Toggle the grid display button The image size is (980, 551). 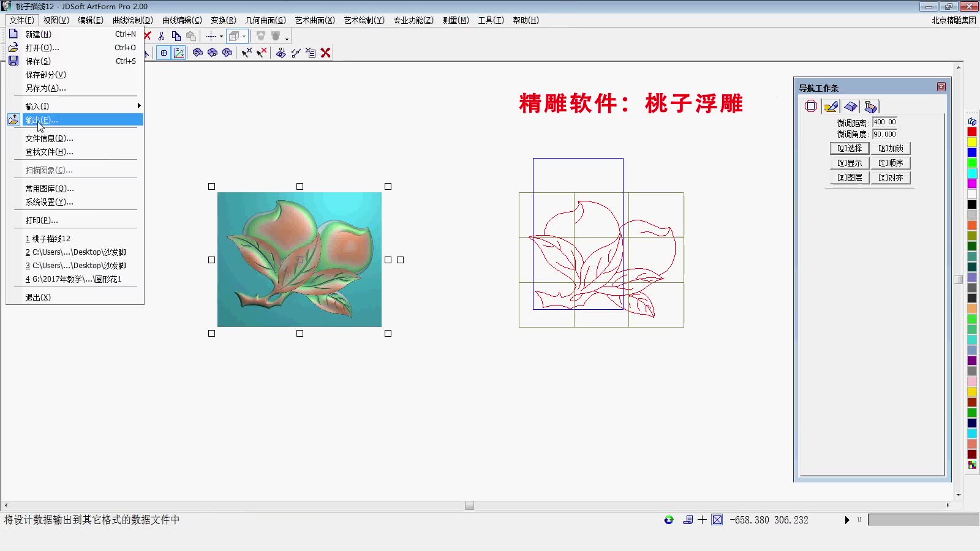(x=164, y=53)
